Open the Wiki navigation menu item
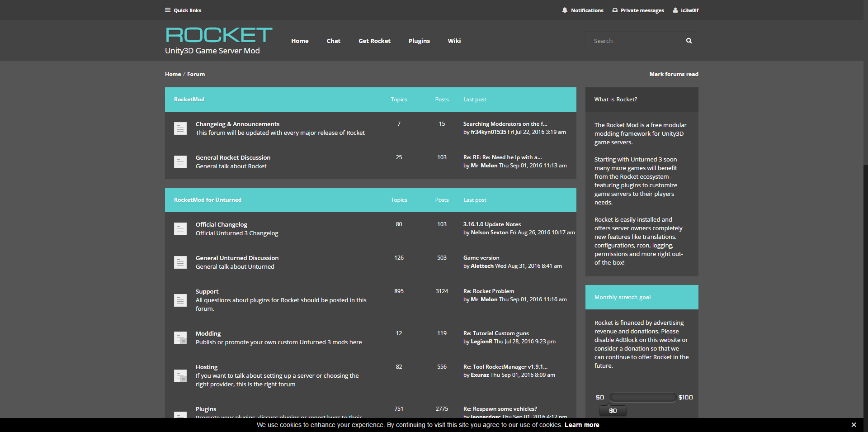 tap(454, 41)
